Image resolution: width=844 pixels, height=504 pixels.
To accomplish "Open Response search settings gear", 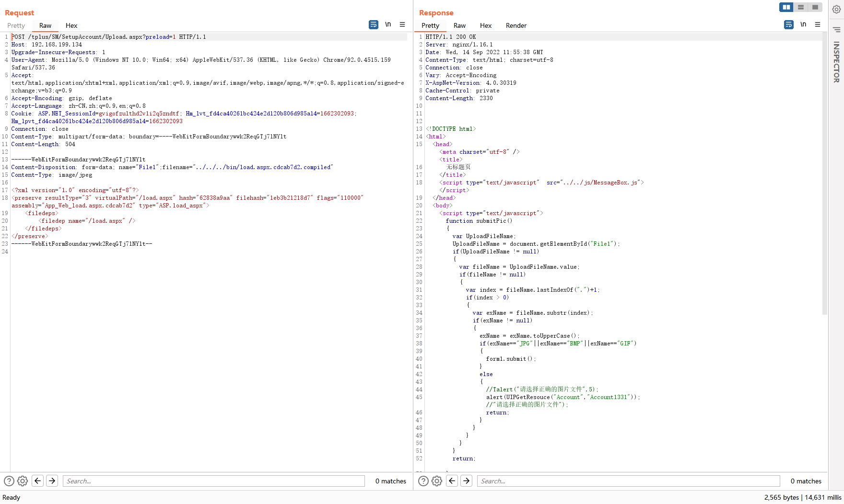I will tap(437, 481).
